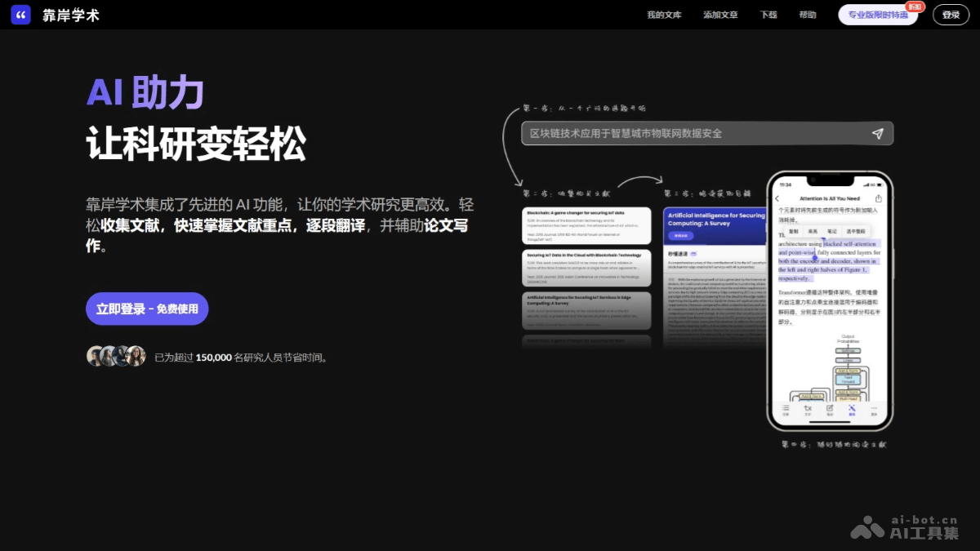Click the paper-plane send icon in search bar

point(877,134)
